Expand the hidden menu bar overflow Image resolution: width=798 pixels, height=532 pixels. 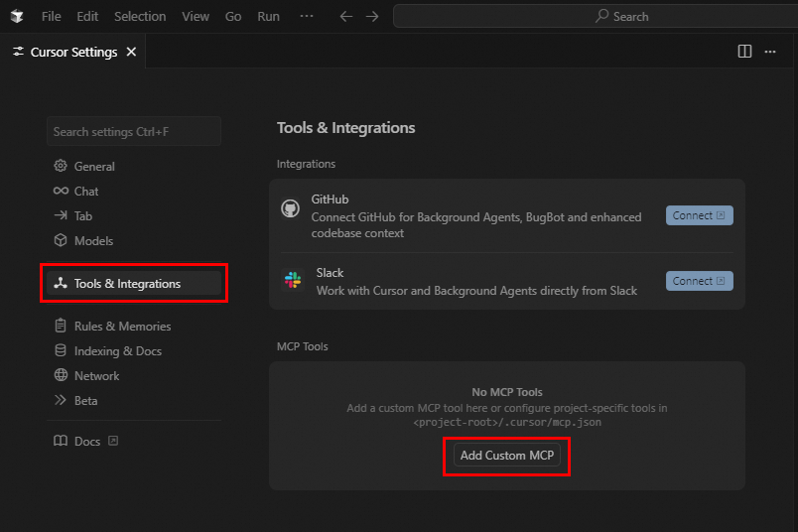(307, 17)
